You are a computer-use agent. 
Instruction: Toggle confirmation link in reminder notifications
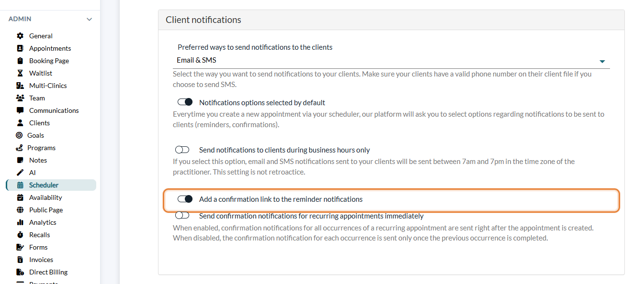coord(185,199)
